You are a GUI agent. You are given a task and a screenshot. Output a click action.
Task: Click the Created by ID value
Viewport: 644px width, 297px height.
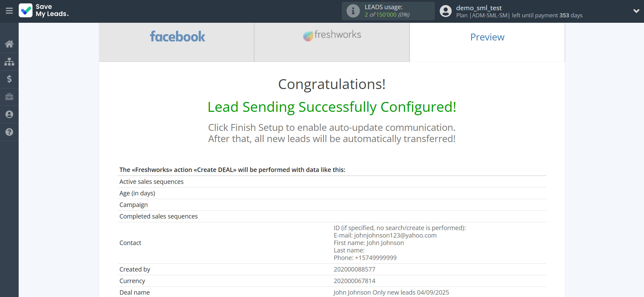pyautogui.click(x=355, y=269)
